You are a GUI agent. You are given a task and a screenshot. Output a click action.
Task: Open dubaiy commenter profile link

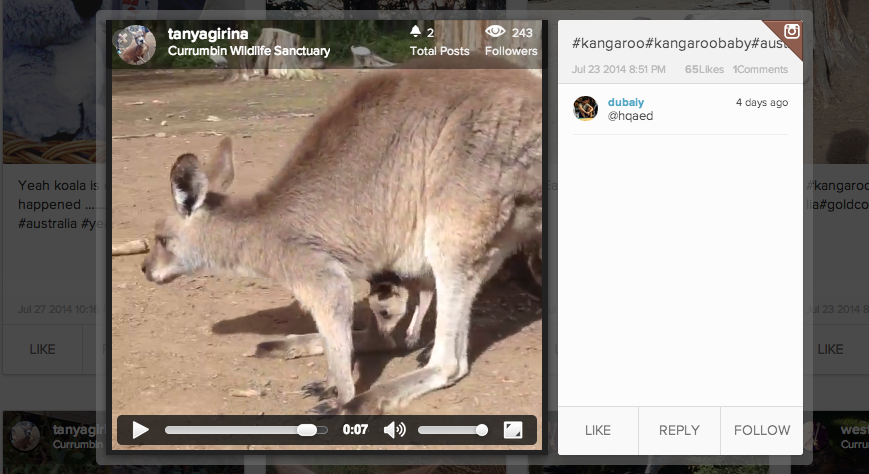coord(626,102)
